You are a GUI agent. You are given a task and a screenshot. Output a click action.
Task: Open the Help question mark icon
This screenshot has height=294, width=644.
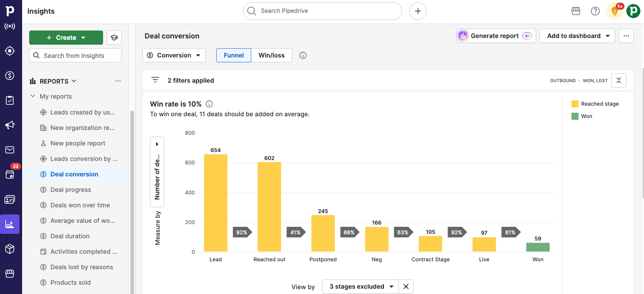(595, 11)
